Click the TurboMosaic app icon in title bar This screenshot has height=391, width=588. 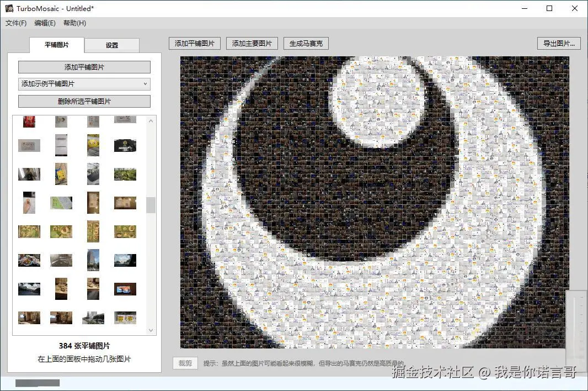pyautogui.click(x=9, y=8)
